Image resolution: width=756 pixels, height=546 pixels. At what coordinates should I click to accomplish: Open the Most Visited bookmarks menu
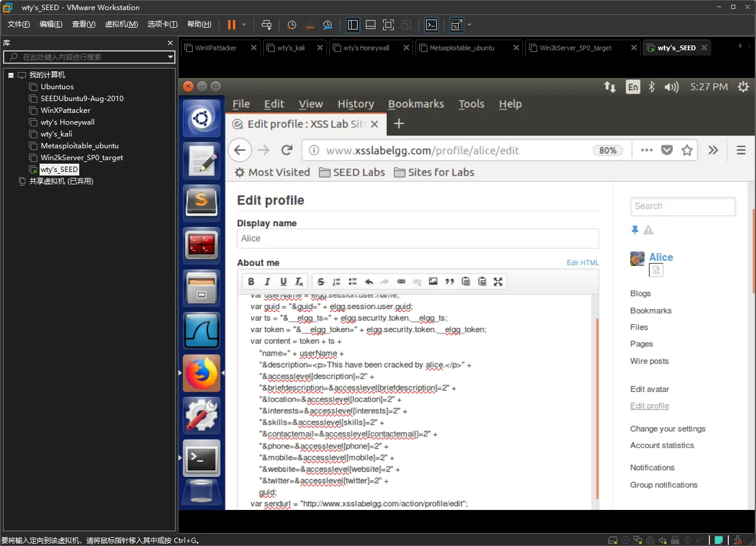point(272,173)
